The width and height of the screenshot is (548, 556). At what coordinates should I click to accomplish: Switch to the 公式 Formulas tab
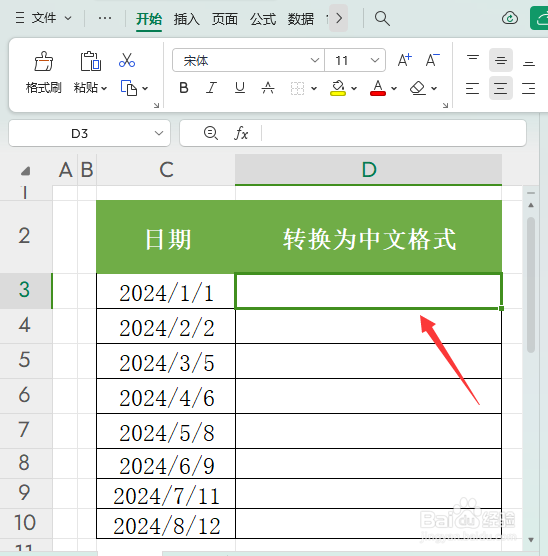click(x=263, y=19)
